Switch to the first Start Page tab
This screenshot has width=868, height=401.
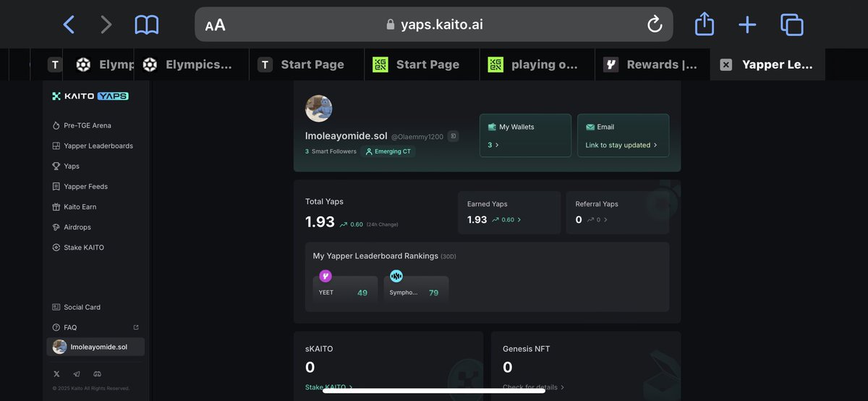point(307,64)
